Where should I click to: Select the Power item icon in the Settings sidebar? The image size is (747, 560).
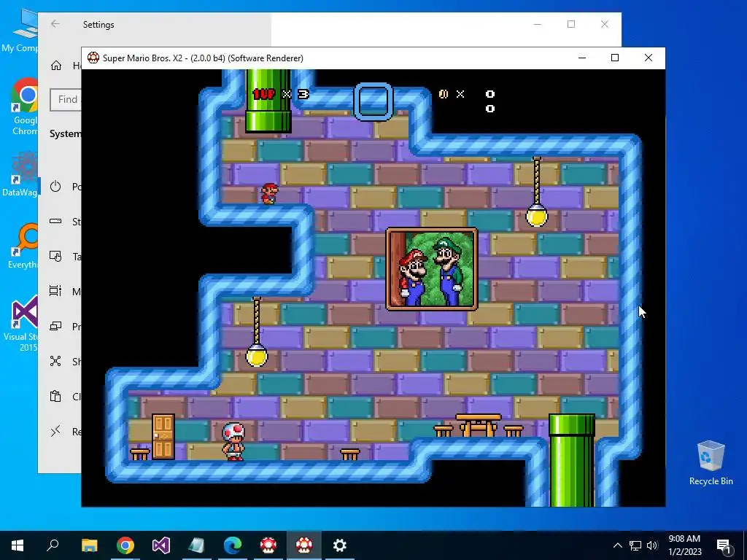[x=55, y=186]
